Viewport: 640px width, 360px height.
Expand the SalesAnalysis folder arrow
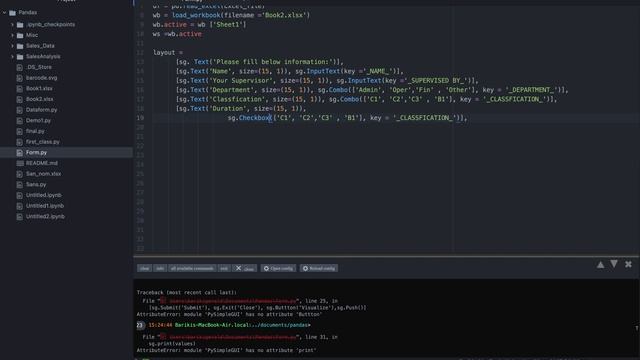12,56
